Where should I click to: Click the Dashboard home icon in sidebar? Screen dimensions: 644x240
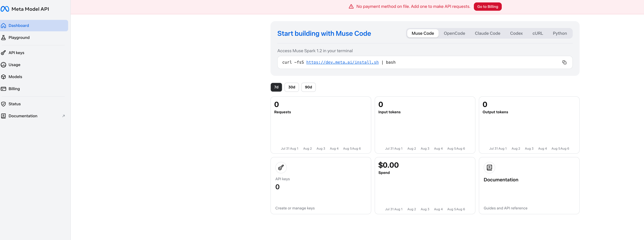coord(3,25)
